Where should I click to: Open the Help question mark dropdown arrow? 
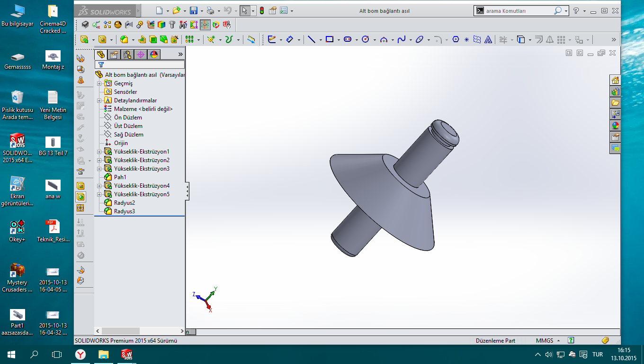point(584,11)
